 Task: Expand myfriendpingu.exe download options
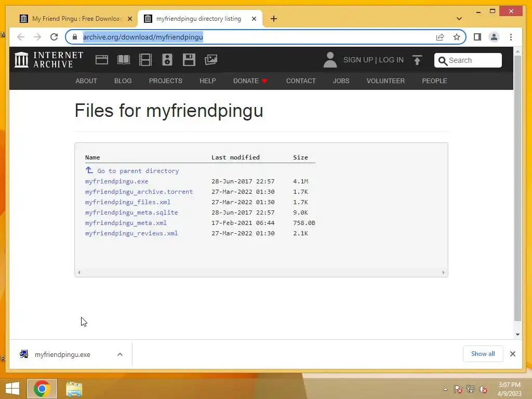pyautogui.click(x=120, y=354)
